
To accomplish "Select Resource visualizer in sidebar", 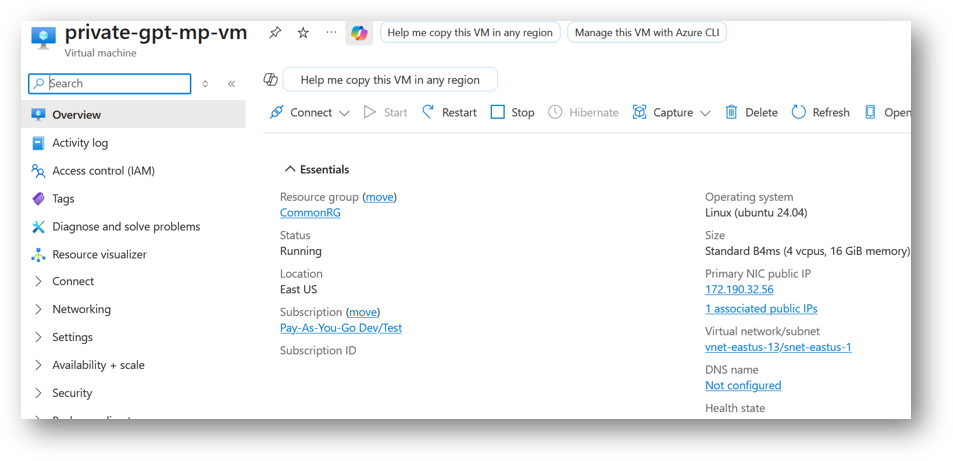I will coord(99,255).
